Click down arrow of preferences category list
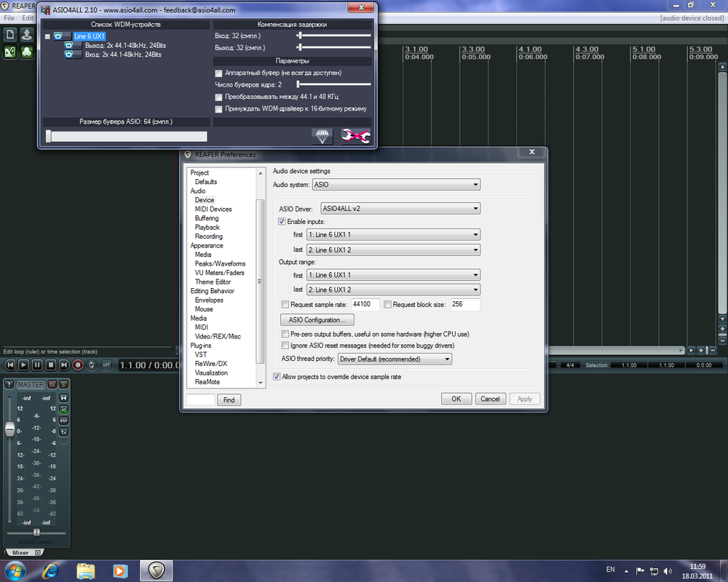Image resolution: width=728 pixels, height=582 pixels. 260,383
